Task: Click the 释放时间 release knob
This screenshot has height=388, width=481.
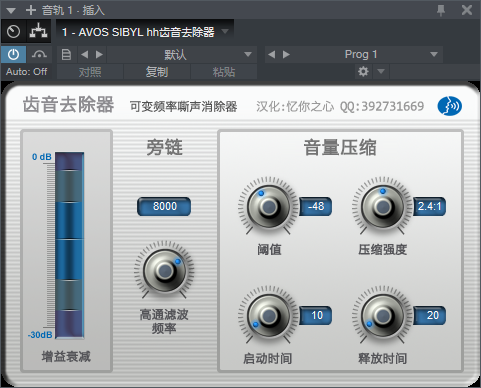Action: 382,315
